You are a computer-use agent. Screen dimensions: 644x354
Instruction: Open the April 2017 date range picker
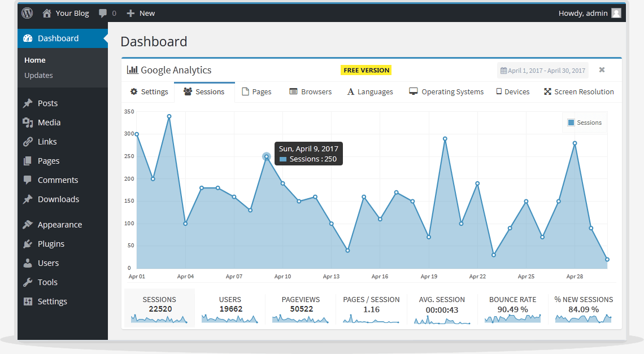542,71
